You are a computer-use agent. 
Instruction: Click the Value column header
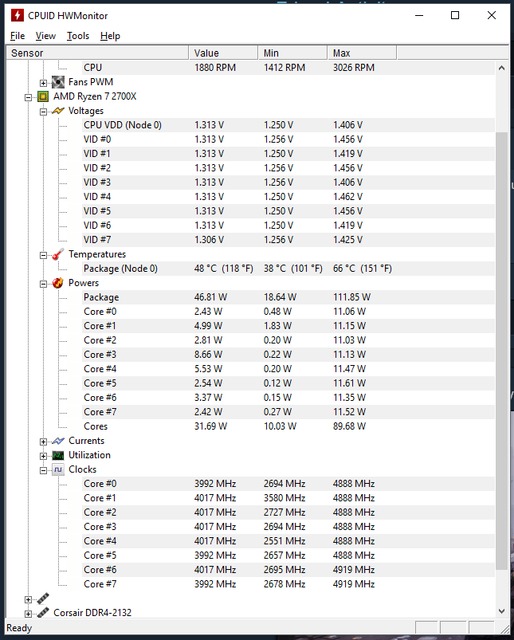223,53
